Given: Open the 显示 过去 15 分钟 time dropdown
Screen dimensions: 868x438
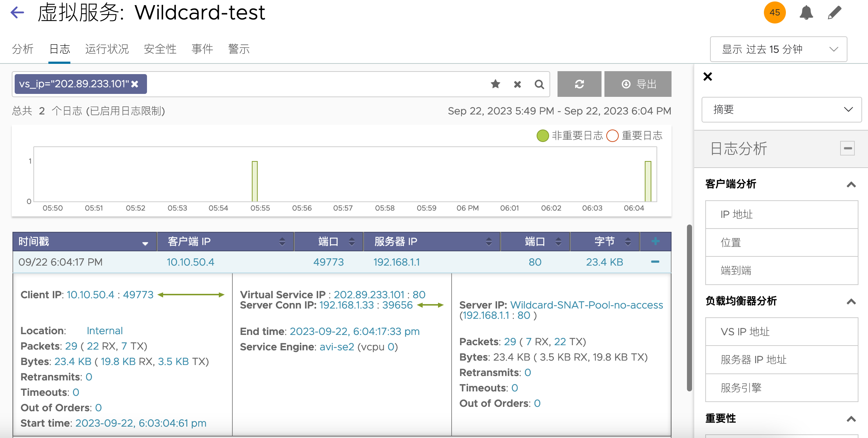Looking at the screenshot, I should [779, 49].
